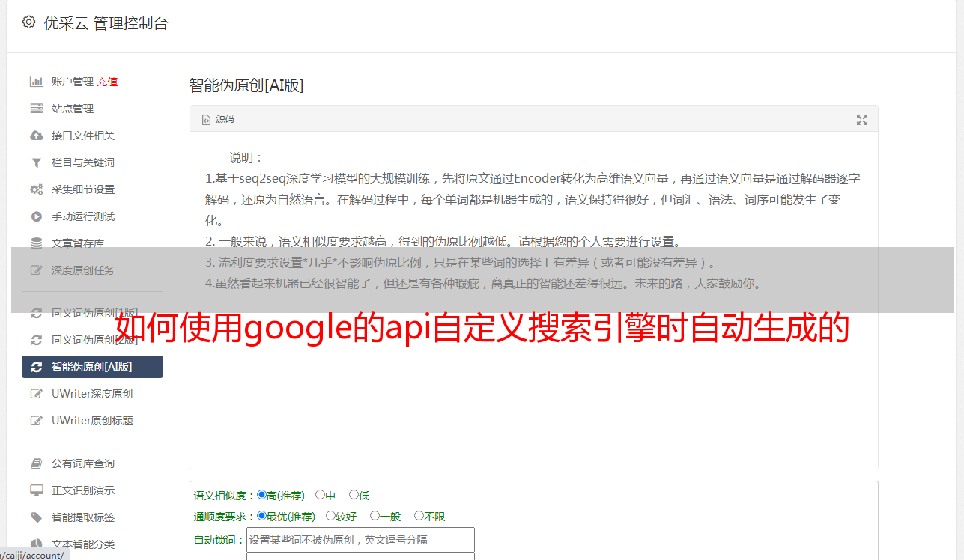The width and height of the screenshot is (964, 560).
Task: Click the gears icon for 采集细节设置
Action: (x=36, y=189)
